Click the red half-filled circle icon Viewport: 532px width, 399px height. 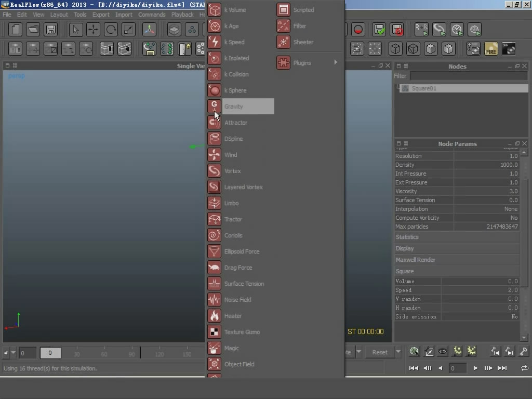tap(358, 30)
